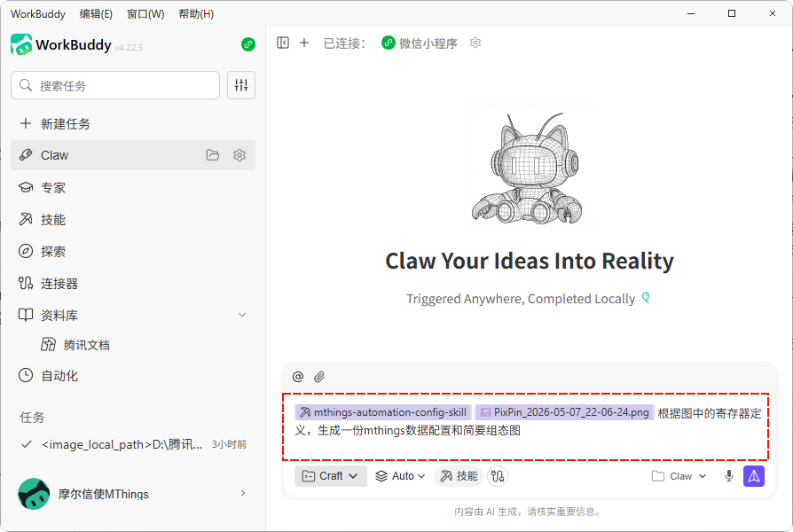Image resolution: width=793 pixels, height=532 pixels.
Task: Minimize the WorkBuddy window
Action: click(691, 13)
